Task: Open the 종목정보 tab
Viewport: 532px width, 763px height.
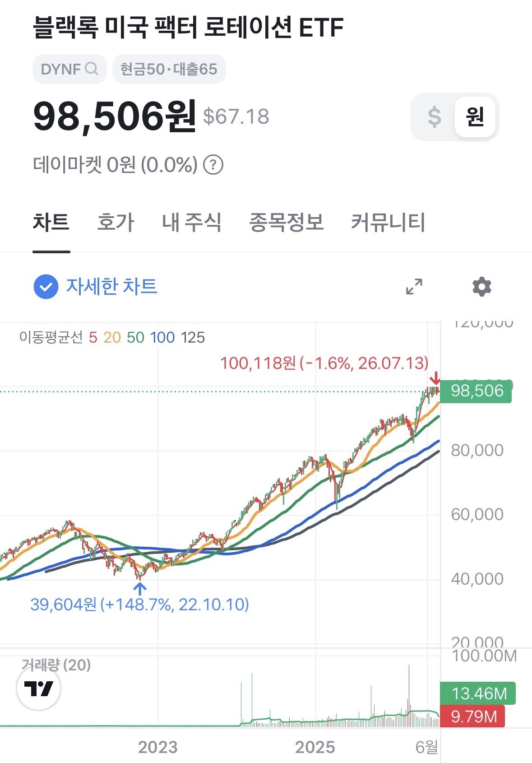Action: pyautogui.click(x=287, y=222)
